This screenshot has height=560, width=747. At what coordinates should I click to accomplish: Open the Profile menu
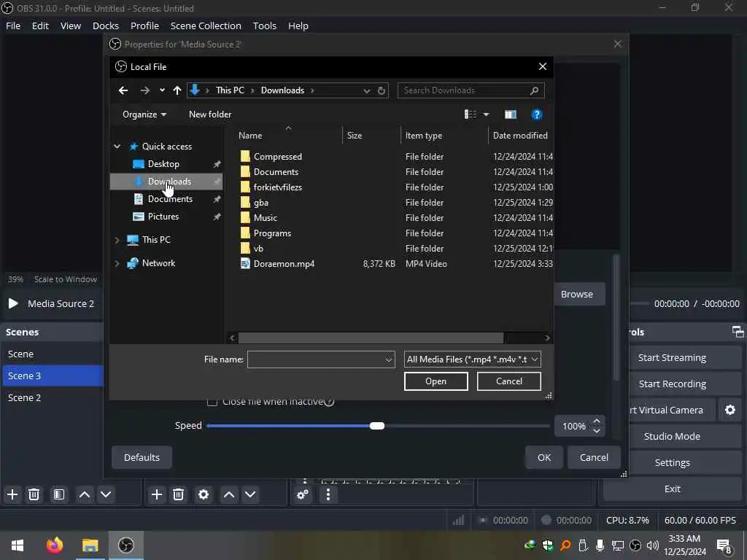click(144, 26)
